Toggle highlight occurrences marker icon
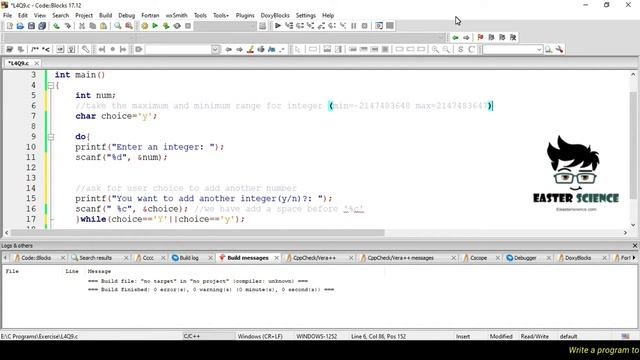Image resolution: width=640 pixels, height=360 pixels. 250,49
